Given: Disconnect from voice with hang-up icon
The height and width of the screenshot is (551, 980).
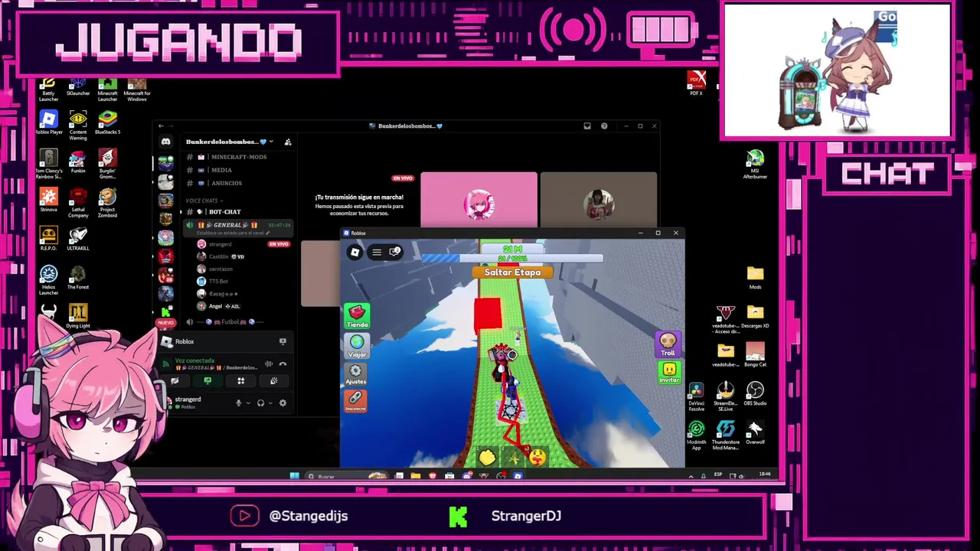Looking at the screenshot, I should tap(283, 364).
